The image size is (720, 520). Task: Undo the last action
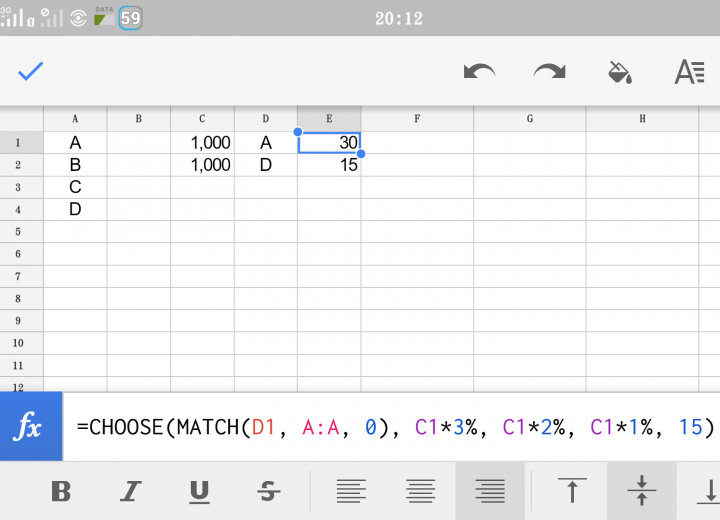(479, 72)
